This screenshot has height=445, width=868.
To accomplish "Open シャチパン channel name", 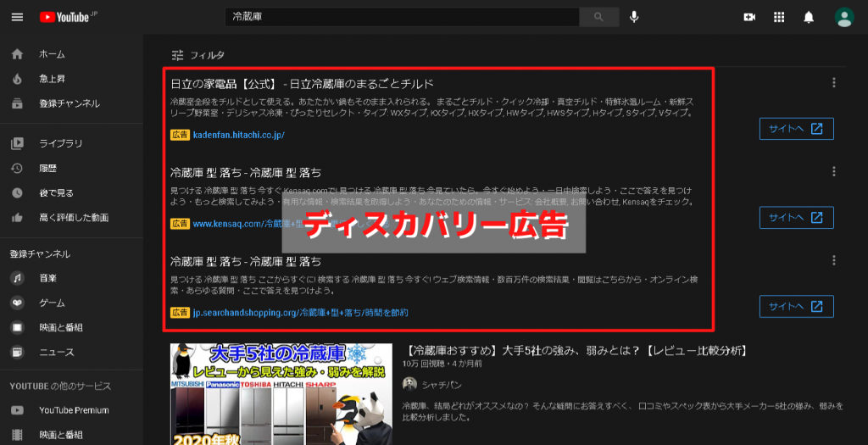I will (441, 385).
